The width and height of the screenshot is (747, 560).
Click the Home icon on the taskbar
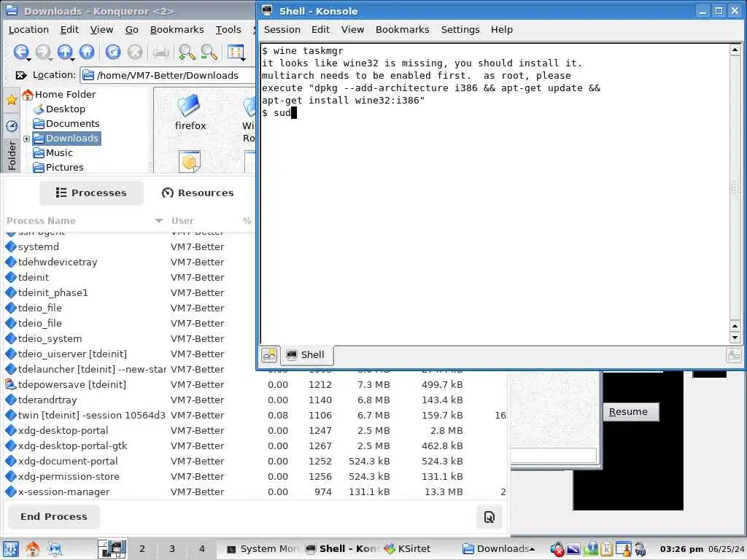tap(32, 549)
